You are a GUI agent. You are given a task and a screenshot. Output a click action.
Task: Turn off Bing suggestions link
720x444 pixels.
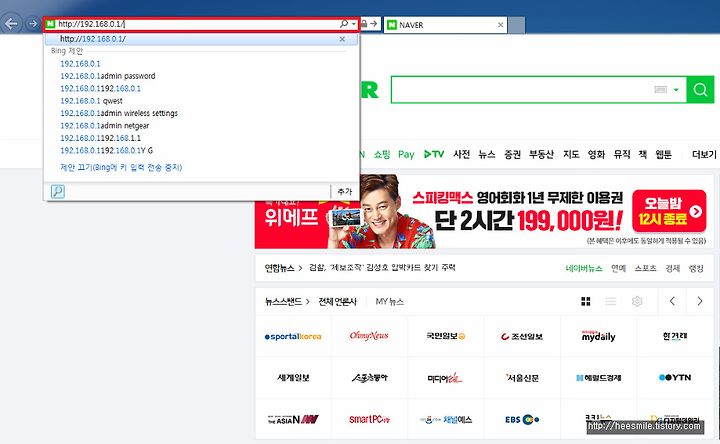tap(121, 168)
